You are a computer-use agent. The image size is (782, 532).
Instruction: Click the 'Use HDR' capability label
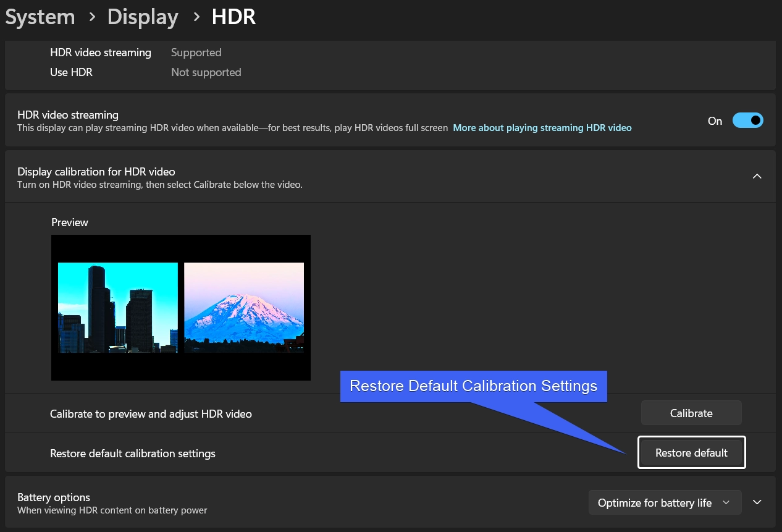[x=71, y=72]
